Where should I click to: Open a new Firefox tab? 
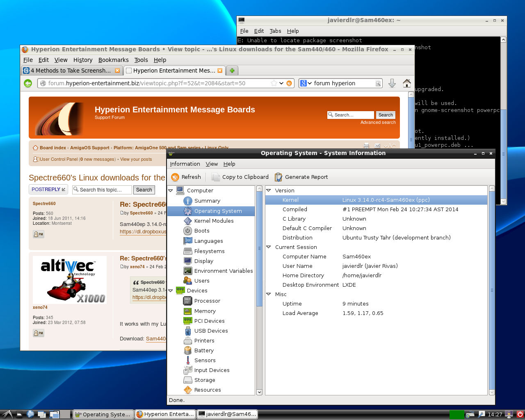coord(232,71)
